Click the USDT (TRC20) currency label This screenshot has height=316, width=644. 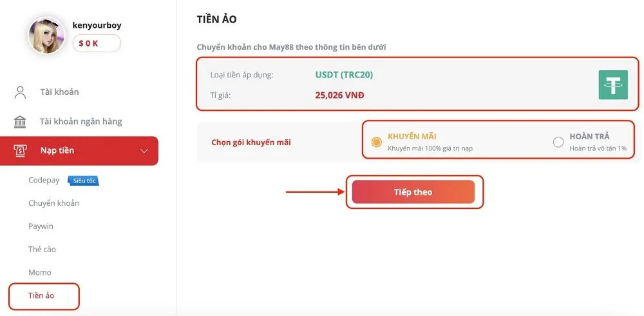click(x=344, y=75)
